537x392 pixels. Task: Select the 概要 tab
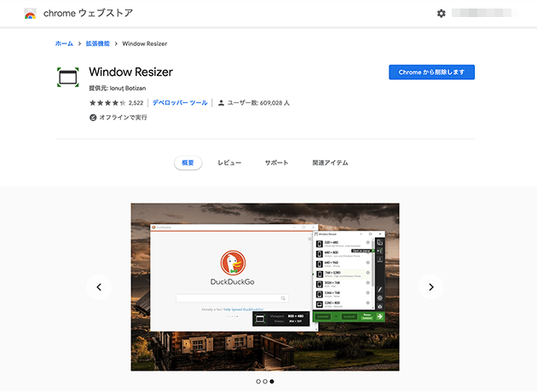tap(188, 163)
